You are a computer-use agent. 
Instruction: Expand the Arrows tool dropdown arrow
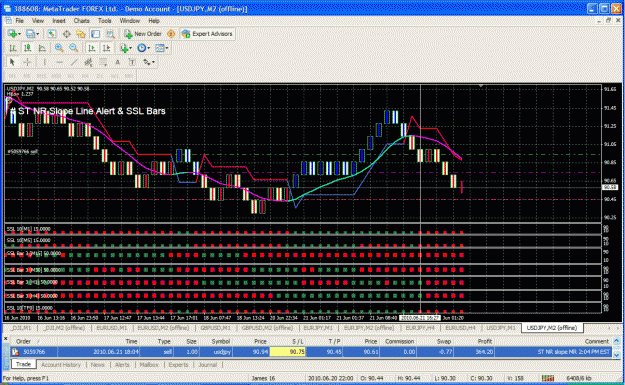(153, 63)
